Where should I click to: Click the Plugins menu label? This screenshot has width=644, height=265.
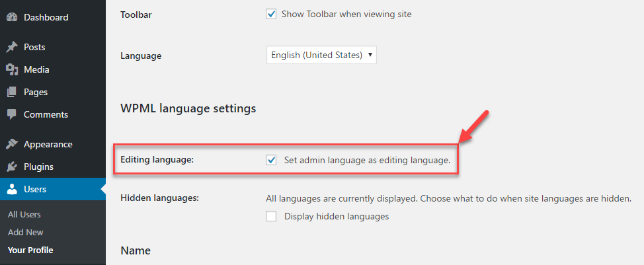click(38, 167)
